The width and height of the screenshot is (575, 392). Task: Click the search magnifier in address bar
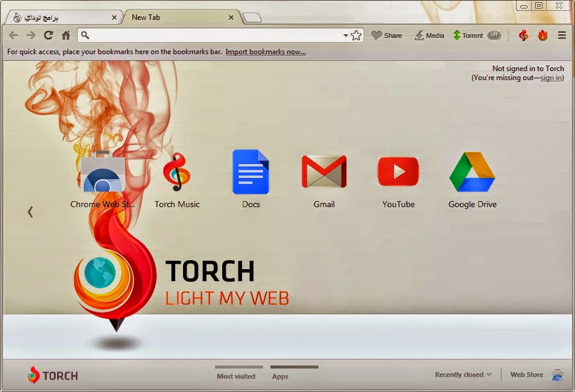click(85, 35)
